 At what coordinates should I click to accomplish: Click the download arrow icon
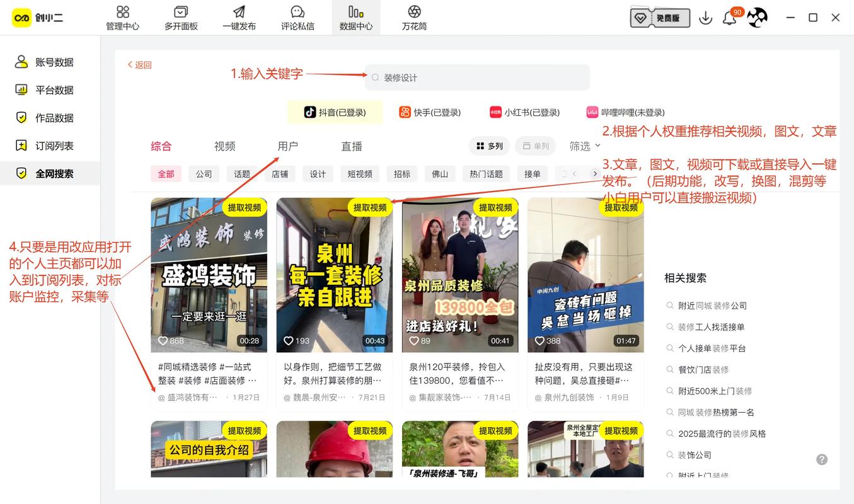(705, 18)
